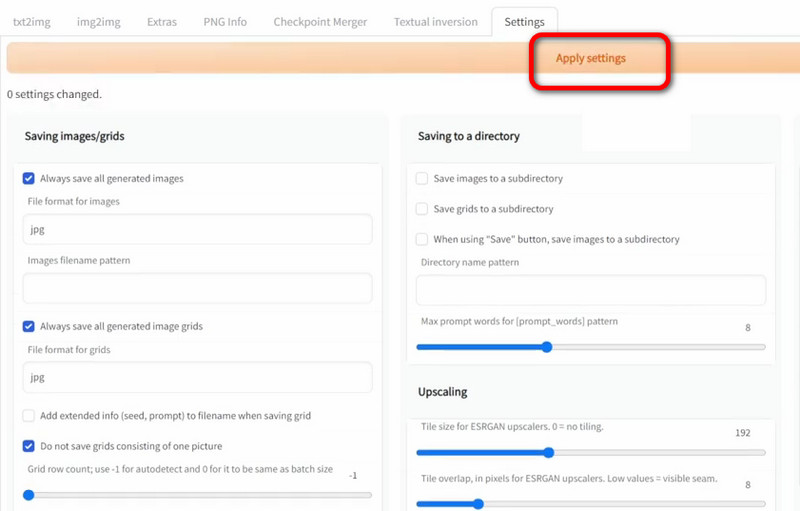Click the Directory name pattern field

click(x=590, y=290)
